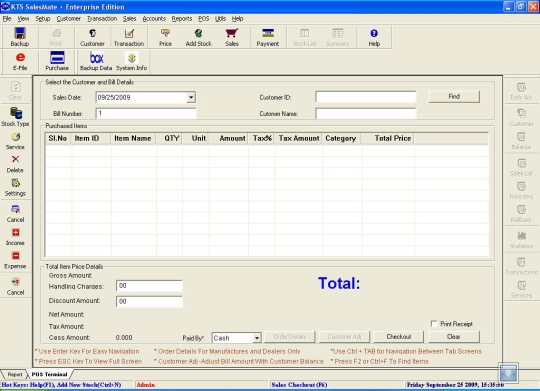Click the Tax Amount column header
The image size is (540, 391).
click(x=298, y=138)
